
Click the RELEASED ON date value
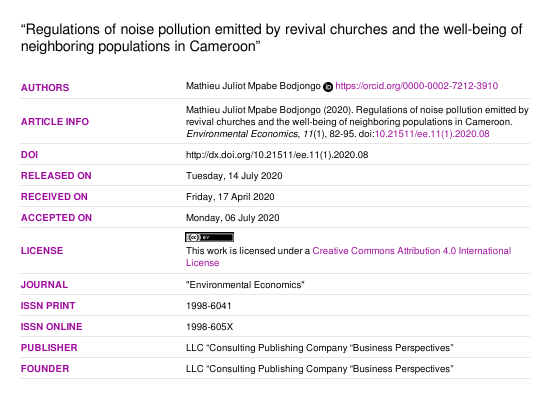tap(234, 176)
